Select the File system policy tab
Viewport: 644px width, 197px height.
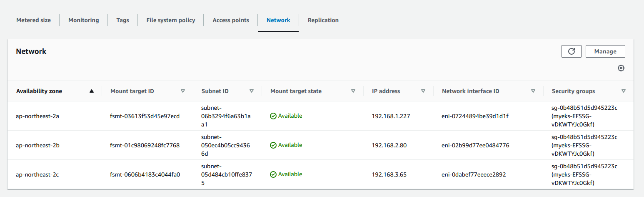[170, 20]
